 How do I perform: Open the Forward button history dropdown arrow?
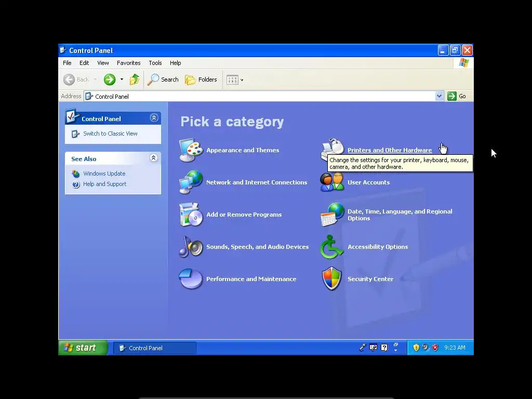click(122, 79)
